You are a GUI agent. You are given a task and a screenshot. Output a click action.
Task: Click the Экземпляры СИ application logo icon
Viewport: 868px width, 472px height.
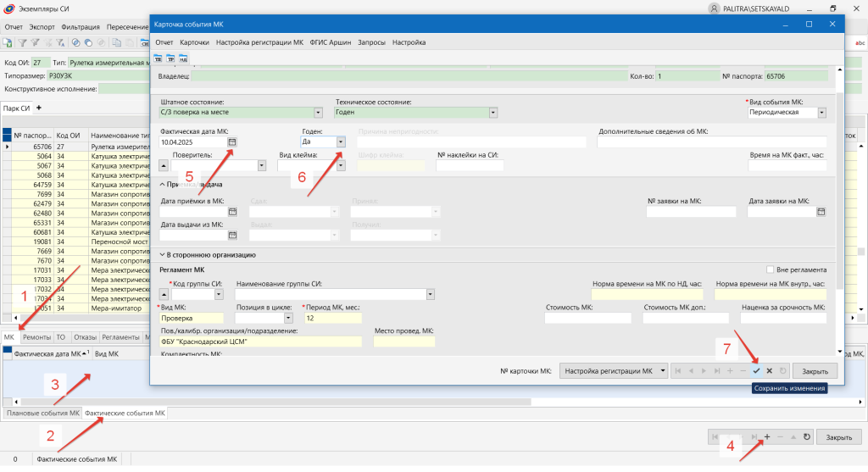[8, 8]
